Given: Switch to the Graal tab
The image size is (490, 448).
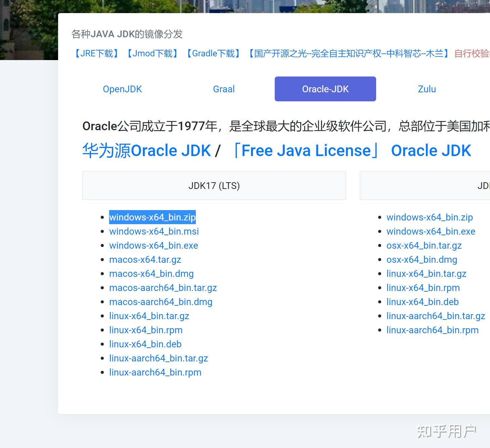Looking at the screenshot, I should coord(223,89).
